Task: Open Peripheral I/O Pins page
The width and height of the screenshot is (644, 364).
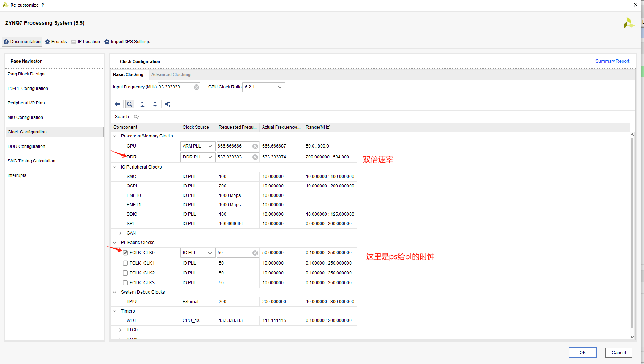Action: click(x=26, y=103)
